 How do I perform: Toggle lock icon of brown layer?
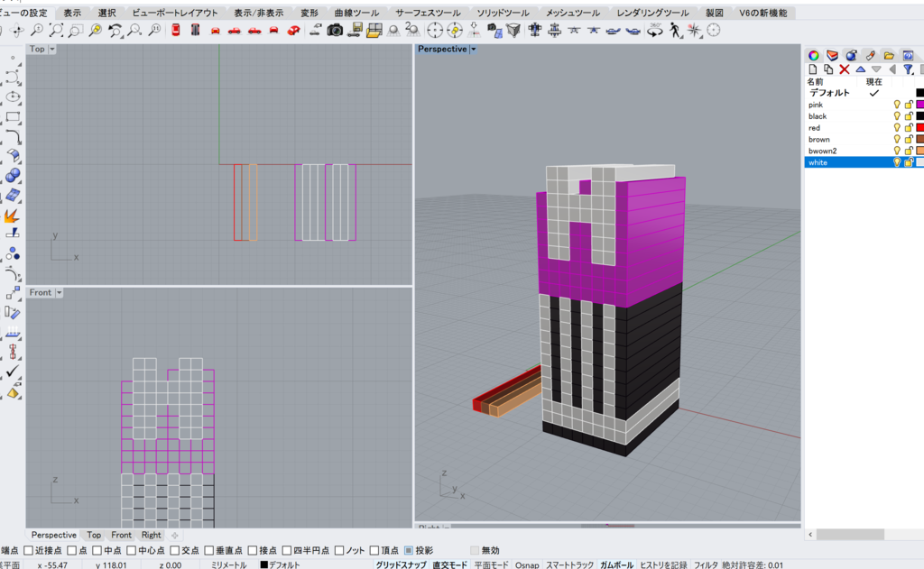[x=908, y=140]
